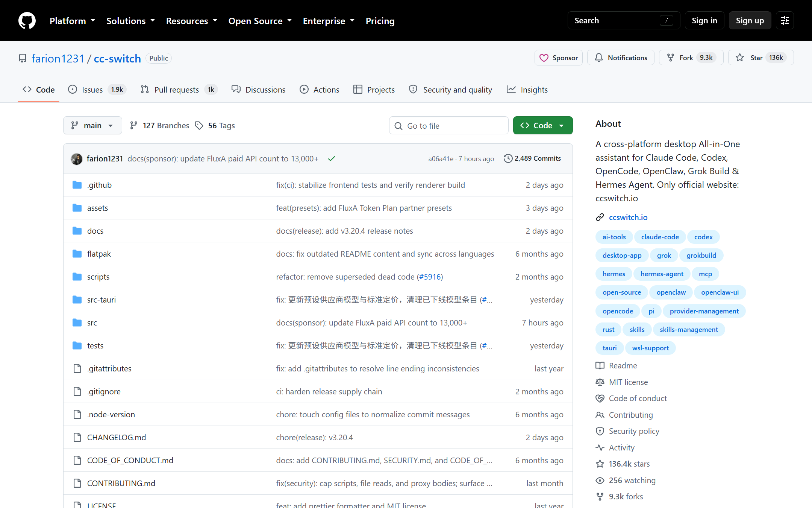Click the flatpak folder icon

tap(77, 254)
